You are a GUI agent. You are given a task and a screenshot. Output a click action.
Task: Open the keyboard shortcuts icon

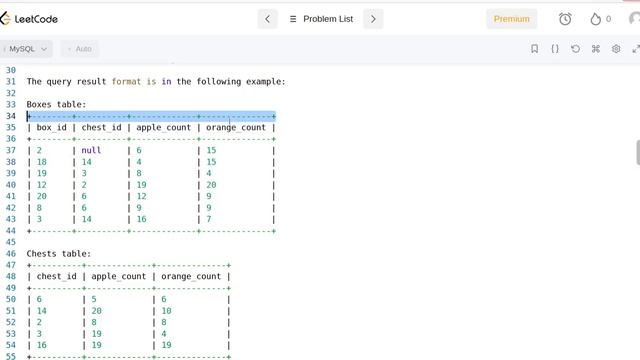[x=596, y=49]
